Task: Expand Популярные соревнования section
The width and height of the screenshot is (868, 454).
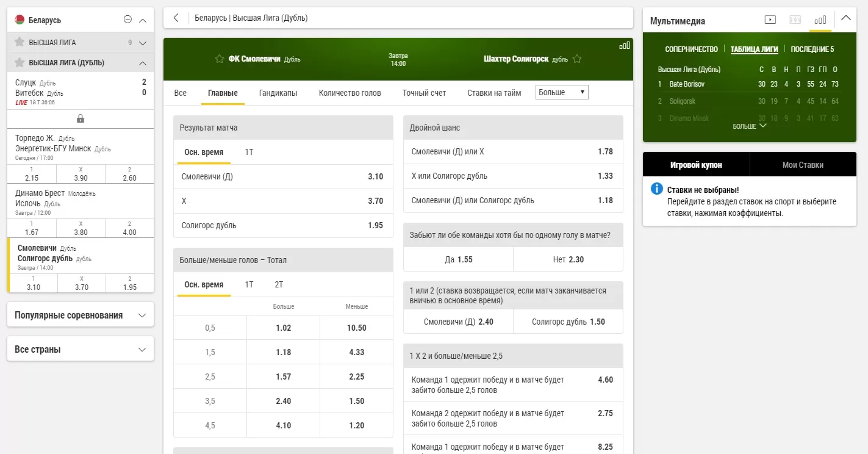Action: tap(81, 315)
